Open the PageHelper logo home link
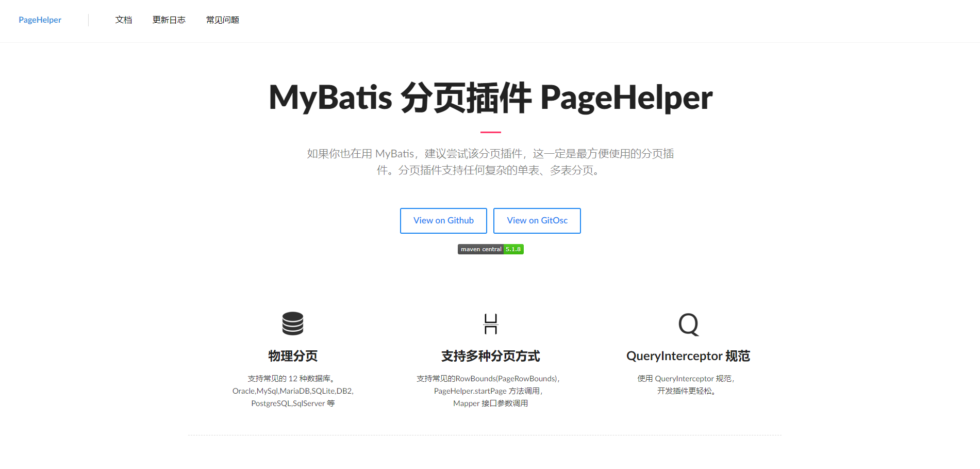This screenshot has height=469, width=980. pyautogui.click(x=40, y=20)
